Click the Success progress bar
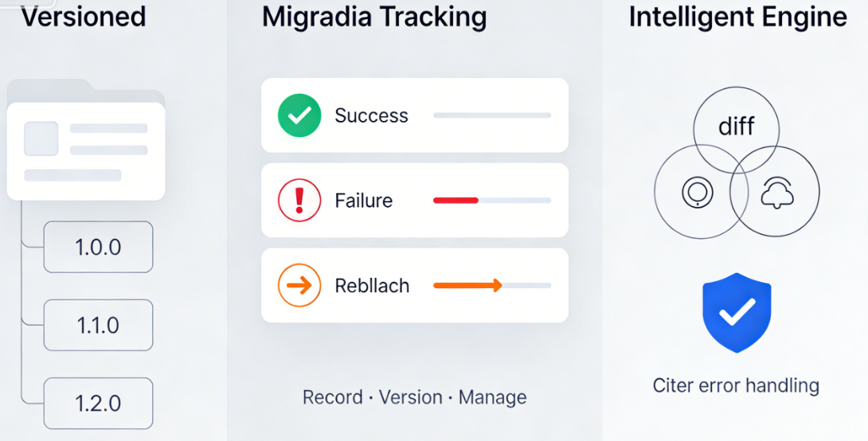The image size is (868, 441). point(491,115)
